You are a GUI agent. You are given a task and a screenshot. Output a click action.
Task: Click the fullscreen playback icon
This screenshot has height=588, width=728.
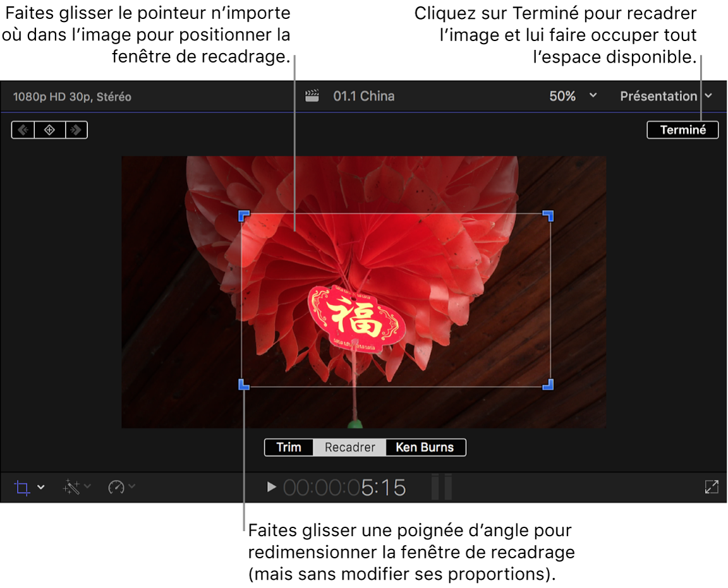[x=712, y=487]
